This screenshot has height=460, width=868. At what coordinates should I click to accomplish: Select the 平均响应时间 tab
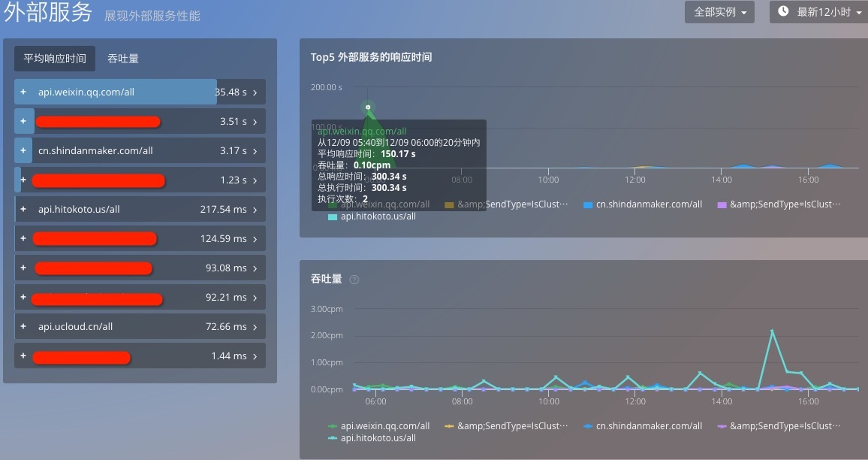click(55, 59)
